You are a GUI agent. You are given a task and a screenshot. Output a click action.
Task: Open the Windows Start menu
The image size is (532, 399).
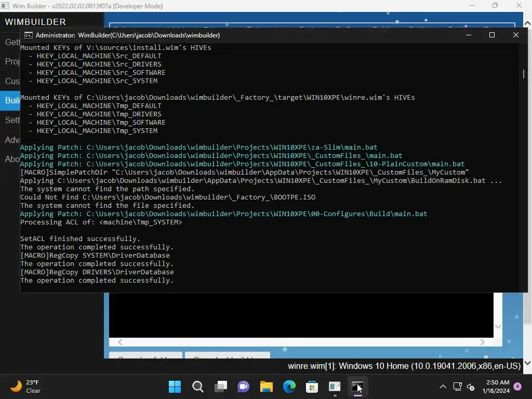(x=175, y=387)
